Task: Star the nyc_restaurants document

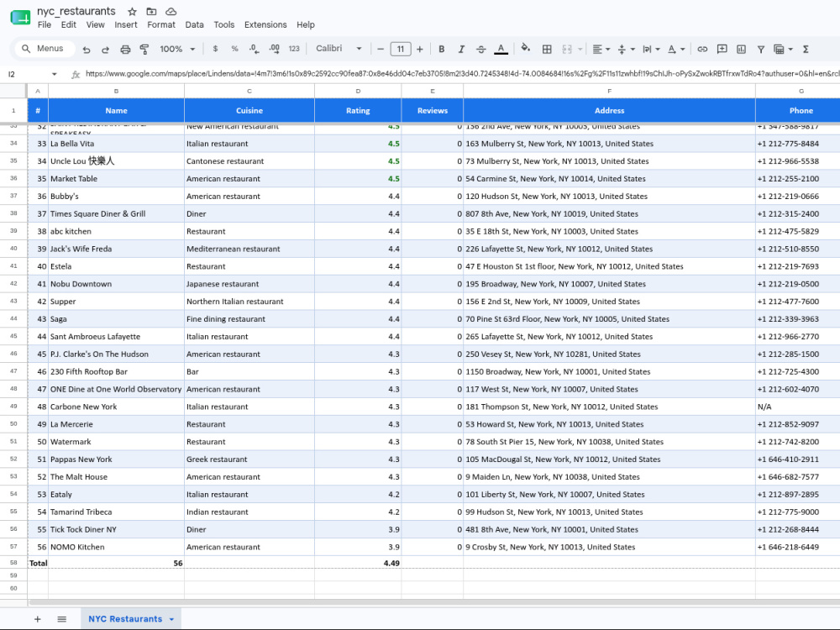Action: pos(132,11)
